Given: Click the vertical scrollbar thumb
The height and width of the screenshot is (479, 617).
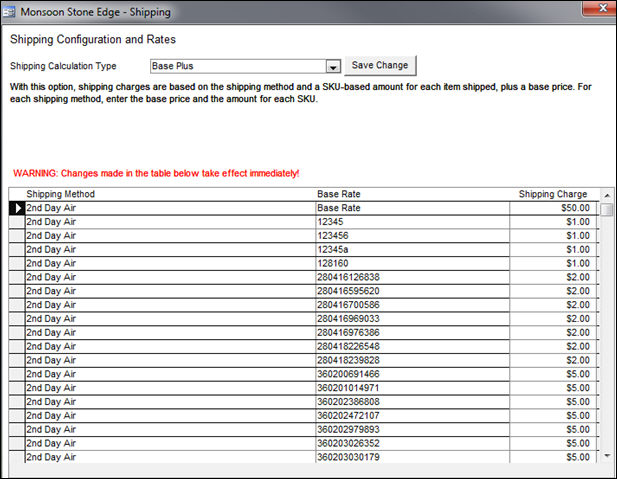Looking at the screenshot, I should [x=607, y=210].
